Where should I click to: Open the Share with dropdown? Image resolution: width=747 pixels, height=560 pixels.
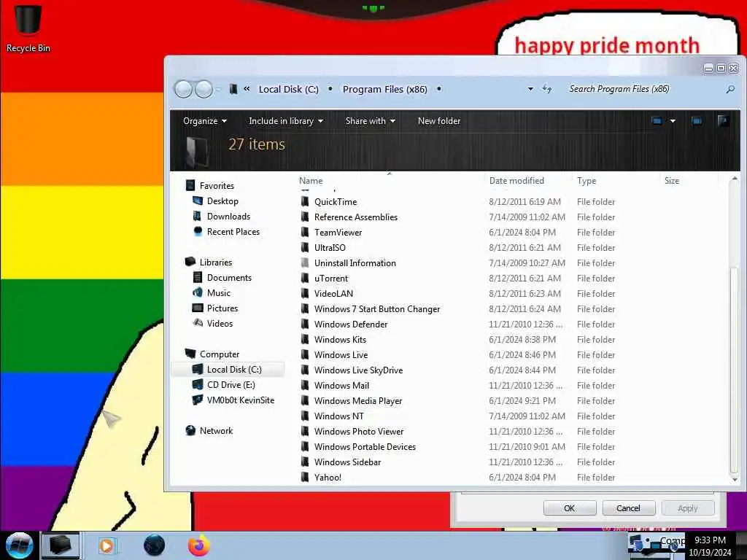click(x=370, y=121)
